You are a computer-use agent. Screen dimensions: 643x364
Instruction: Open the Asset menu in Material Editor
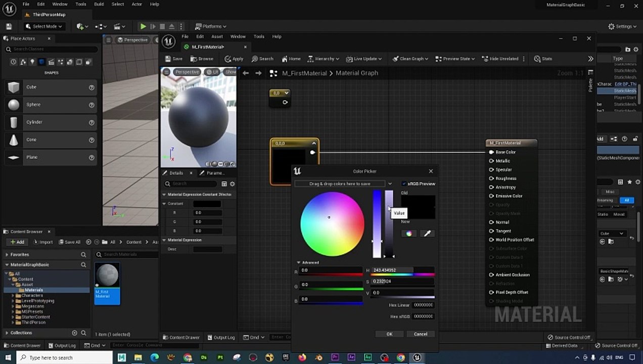[x=217, y=36]
